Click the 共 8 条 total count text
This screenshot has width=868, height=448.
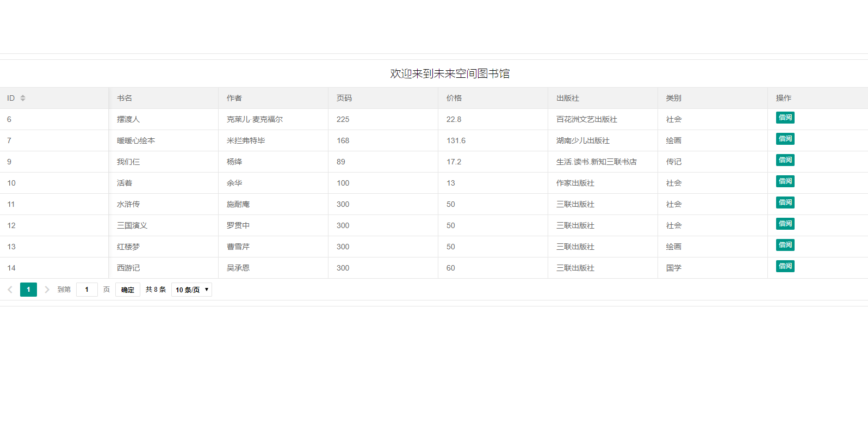point(156,290)
